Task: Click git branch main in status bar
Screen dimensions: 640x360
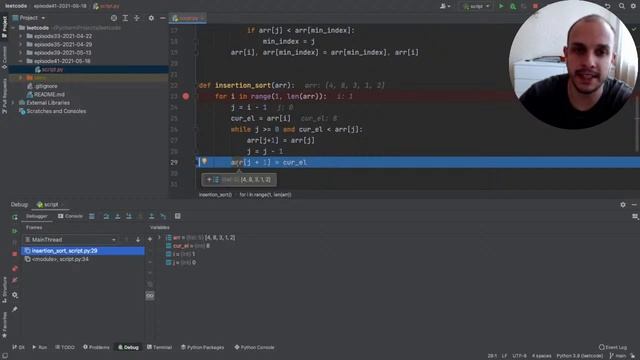Action: tap(618, 356)
